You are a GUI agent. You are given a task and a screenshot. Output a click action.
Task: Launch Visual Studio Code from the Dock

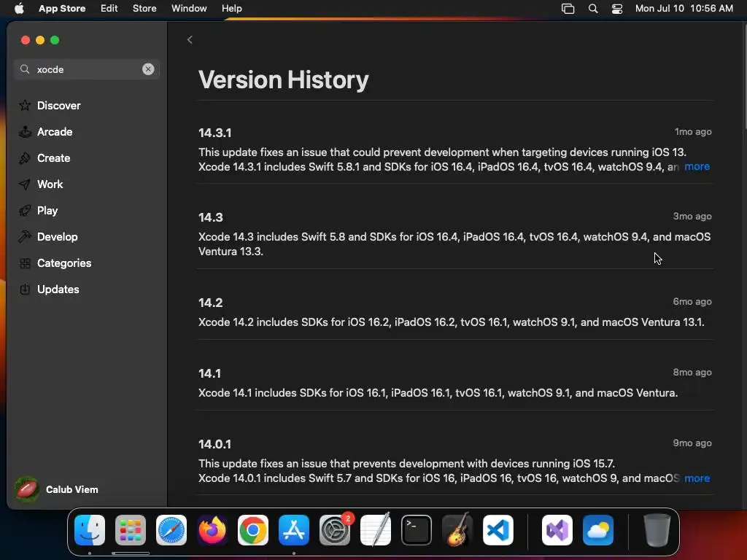click(x=498, y=530)
